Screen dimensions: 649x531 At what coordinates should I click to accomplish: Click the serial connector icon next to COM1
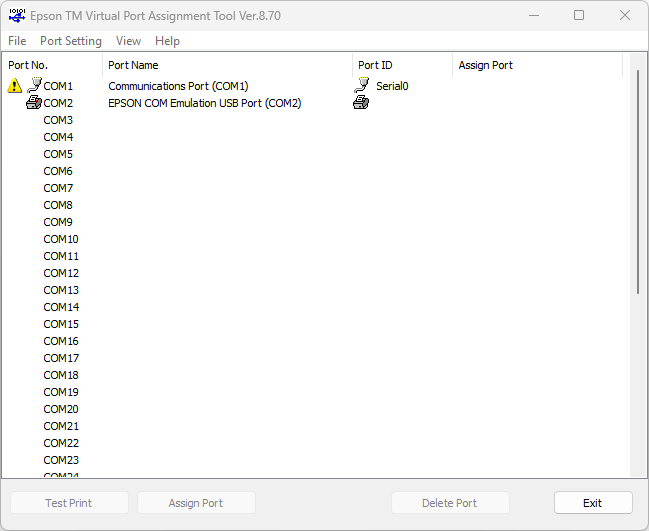pyautogui.click(x=34, y=85)
